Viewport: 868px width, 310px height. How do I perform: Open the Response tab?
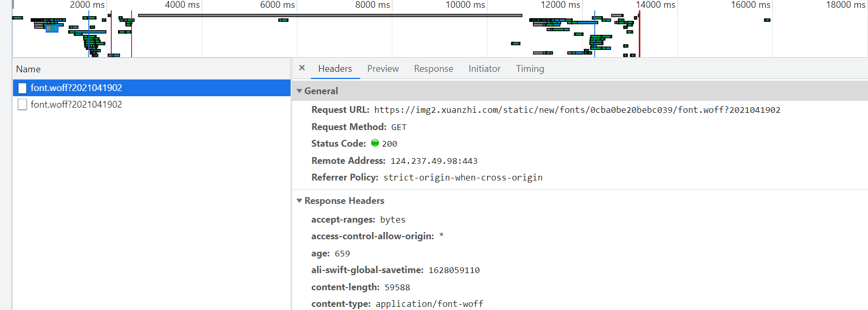(x=433, y=69)
